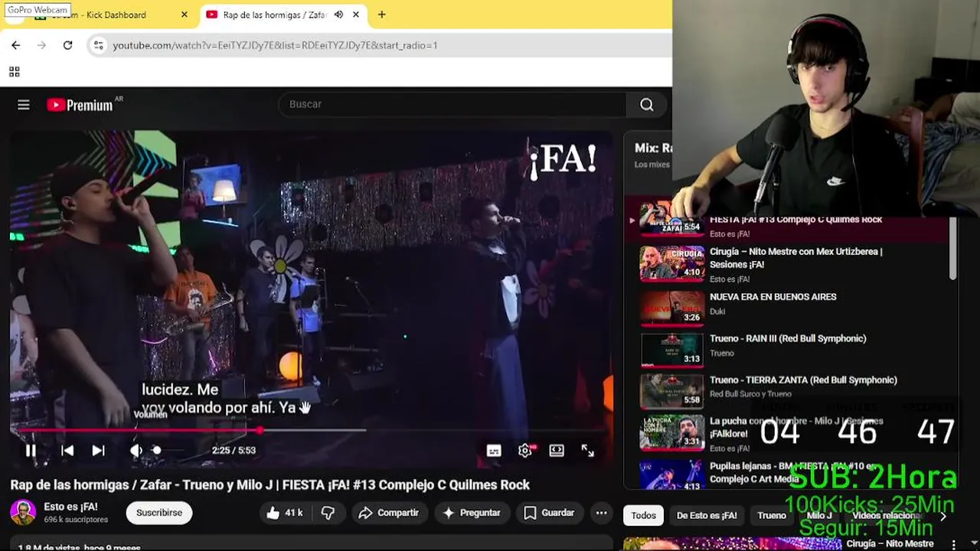The height and width of the screenshot is (551, 980).
Task: Dislike the video with thumbs-down
Action: click(x=328, y=513)
